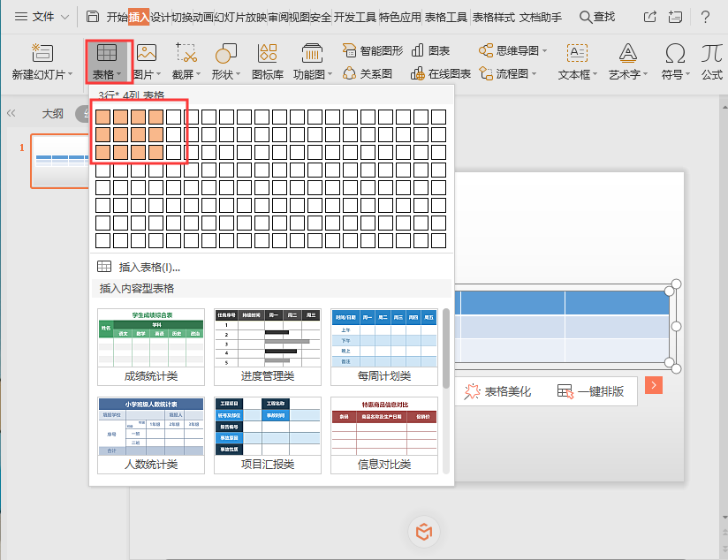Open the 表格工具 (Table Tools) tab
The height and width of the screenshot is (560, 728).
coord(445,17)
